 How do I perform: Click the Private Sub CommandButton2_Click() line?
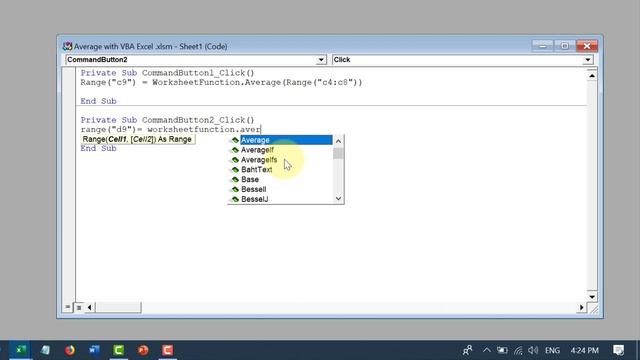[167, 120]
